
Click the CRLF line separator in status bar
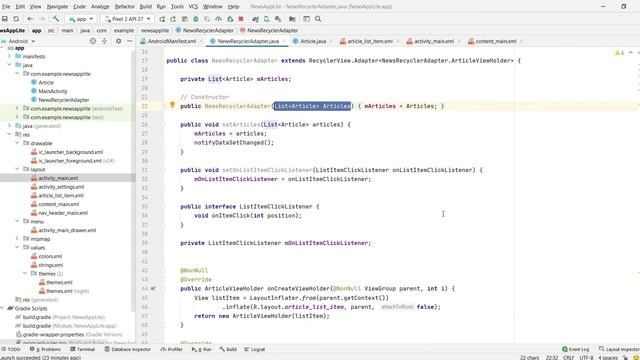tap(569, 357)
